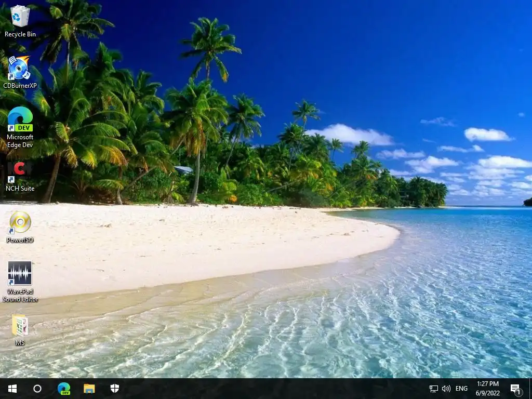532x399 pixels.
Task: Switch input language via ENG indicator
Action: coord(461,389)
